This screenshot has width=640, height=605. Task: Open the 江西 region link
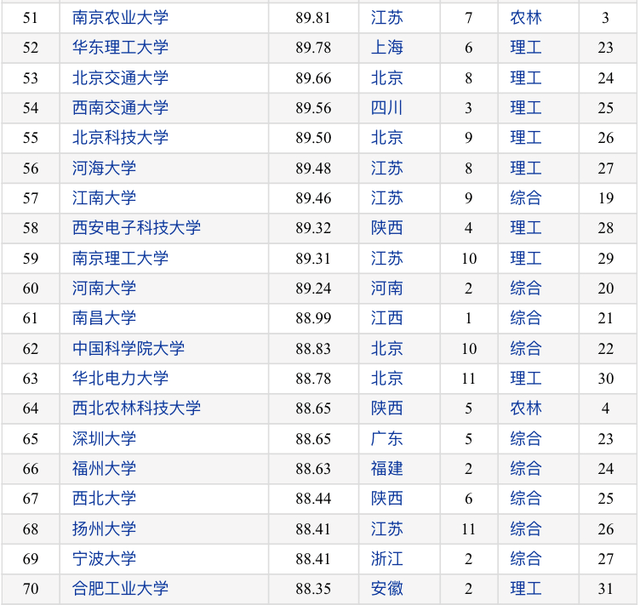coord(387,318)
